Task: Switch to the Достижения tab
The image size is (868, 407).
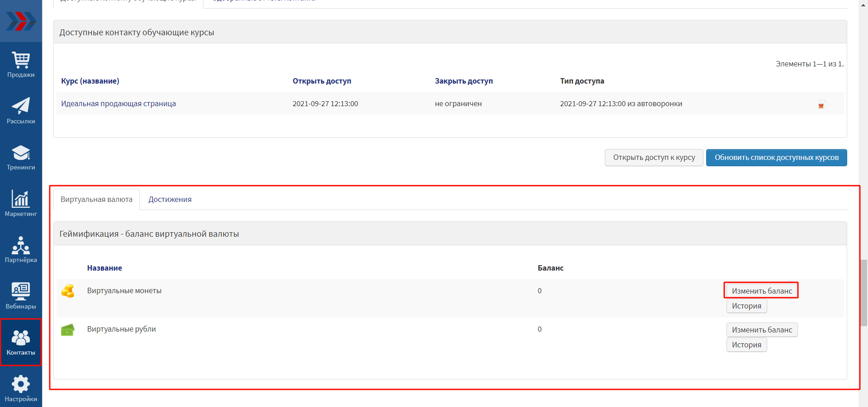Action: 170,199
